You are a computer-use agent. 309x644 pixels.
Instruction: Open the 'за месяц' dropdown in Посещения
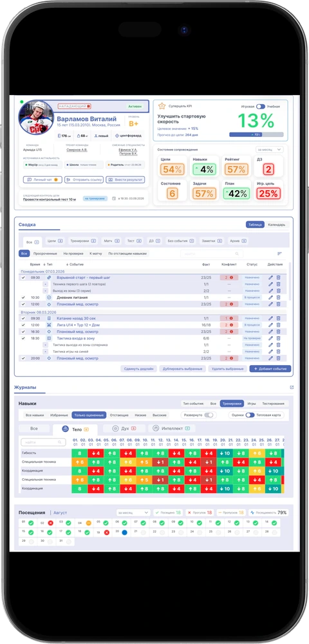click(133, 513)
